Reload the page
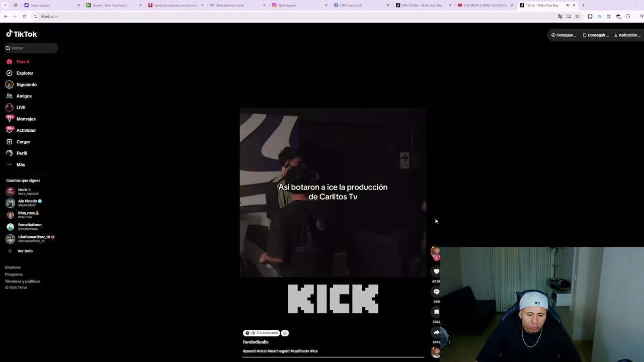This screenshot has width=644, height=362. tap(24, 16)
